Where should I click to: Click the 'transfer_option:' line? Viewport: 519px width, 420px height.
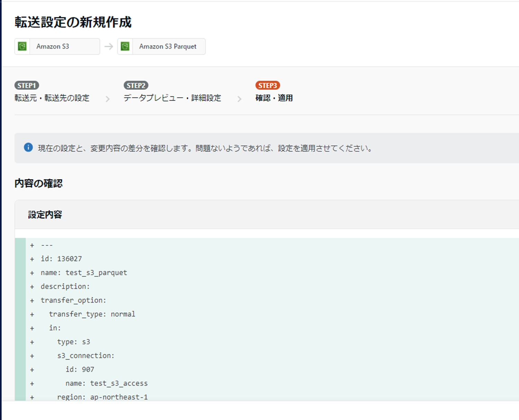73,300
